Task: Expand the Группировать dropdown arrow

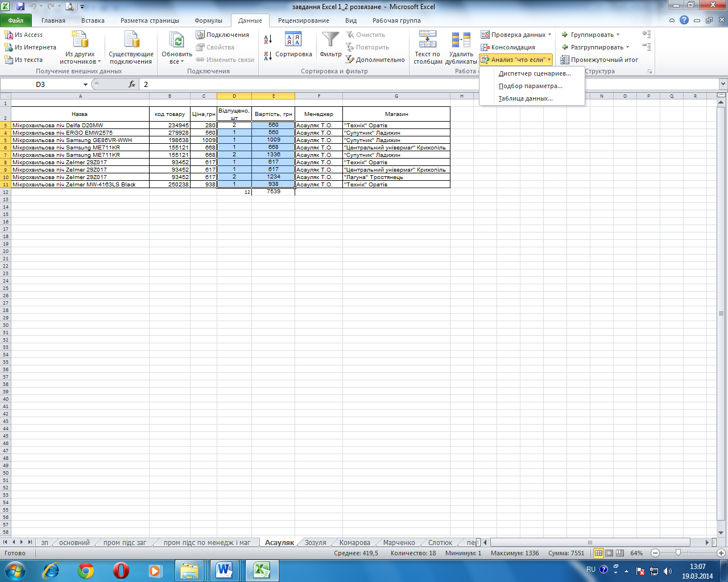Action: pos(618,35)
